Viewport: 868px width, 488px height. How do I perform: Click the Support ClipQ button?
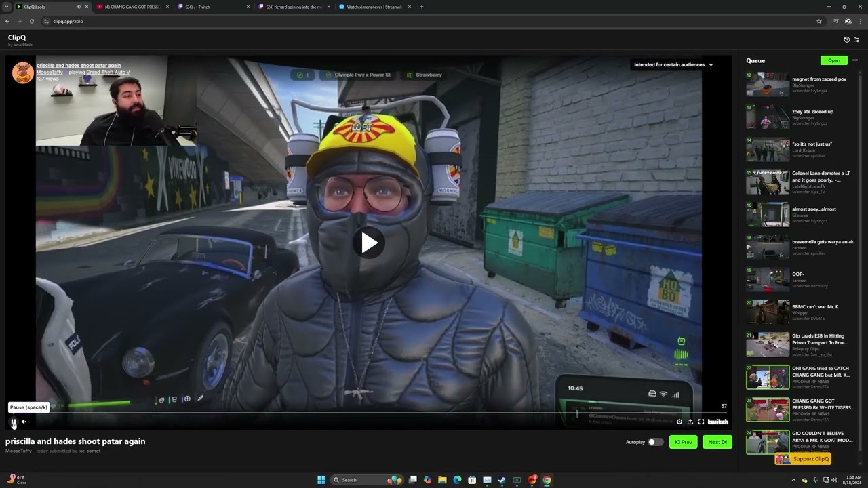(x=804, y=459)
